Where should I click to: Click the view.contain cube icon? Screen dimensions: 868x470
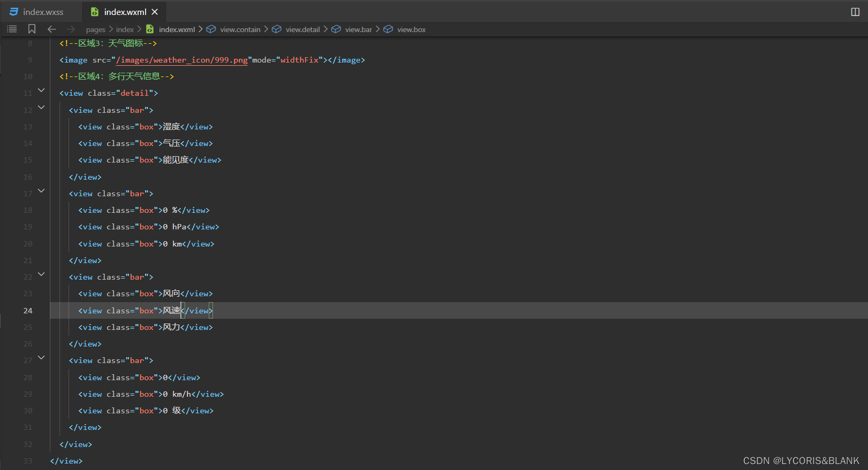tap(211, 29)
